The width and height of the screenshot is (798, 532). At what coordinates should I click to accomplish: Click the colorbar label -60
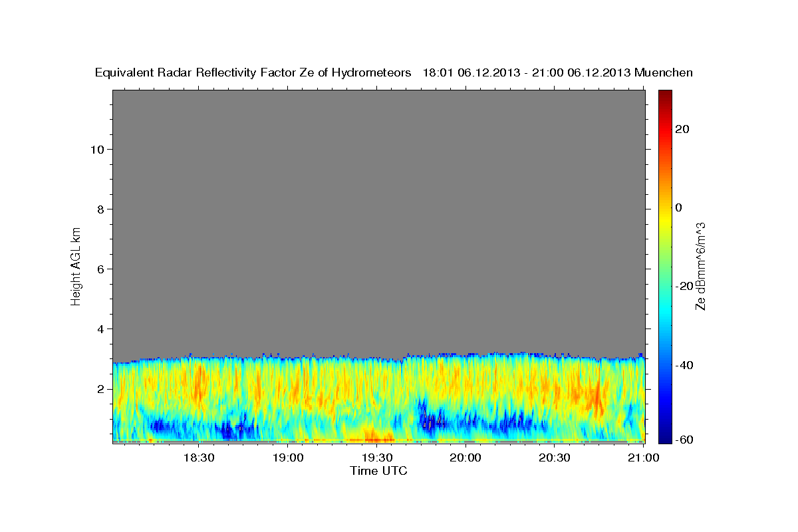click(684, 440)
